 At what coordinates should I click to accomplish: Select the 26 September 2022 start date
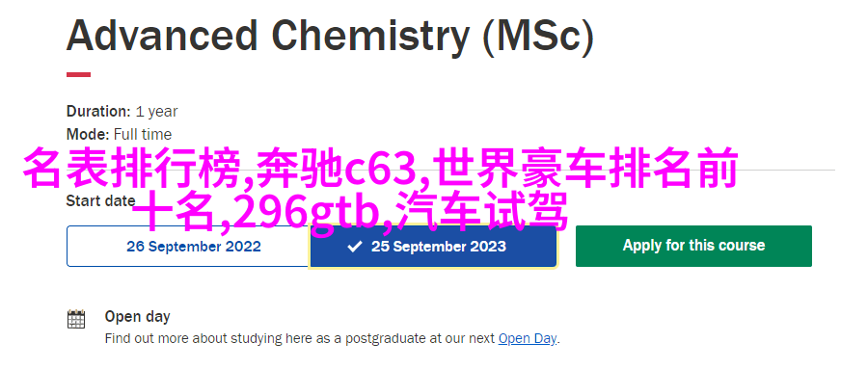click(188, 247)
